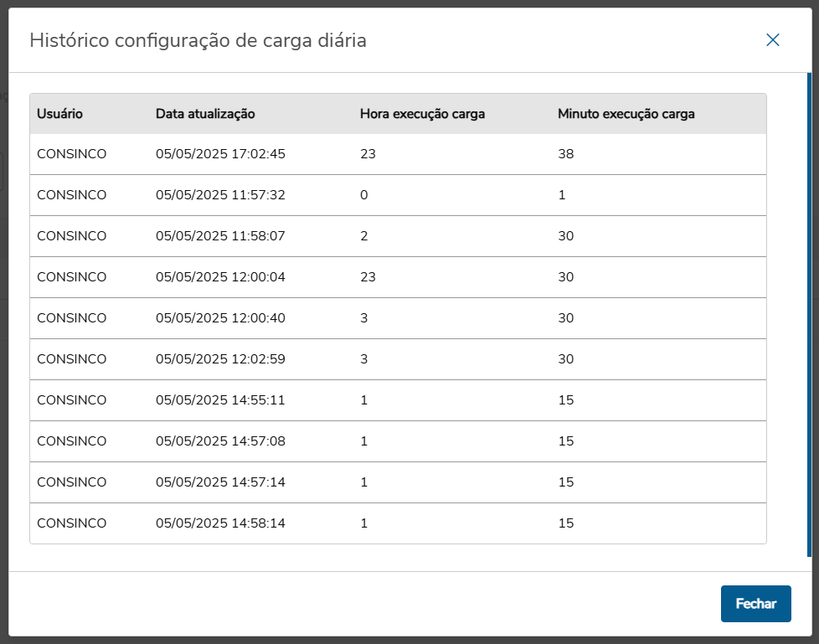Click the Hora execução carga header
819x644 pixels.
[422, 114]
